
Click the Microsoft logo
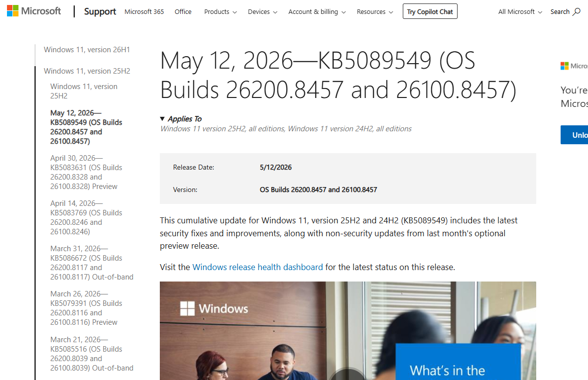[x=34, y=11]
